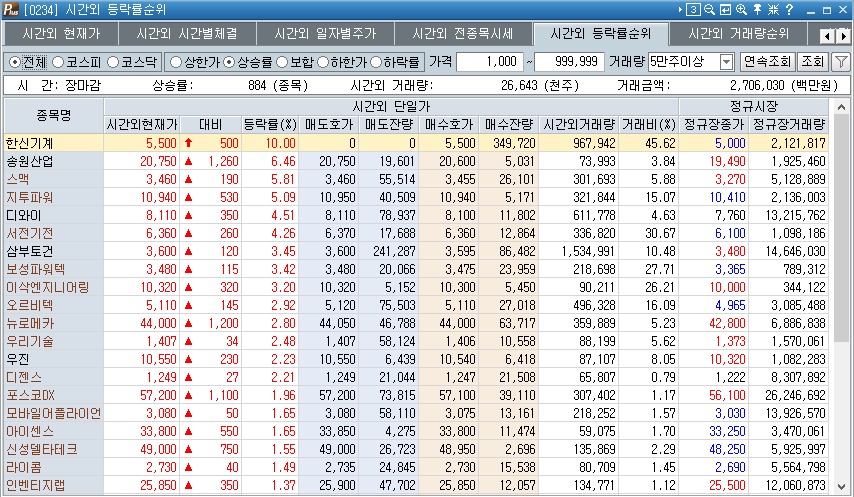Select the 코스닥 radio button
Viewport: 854px width, 497px height.
click(112, 62)
